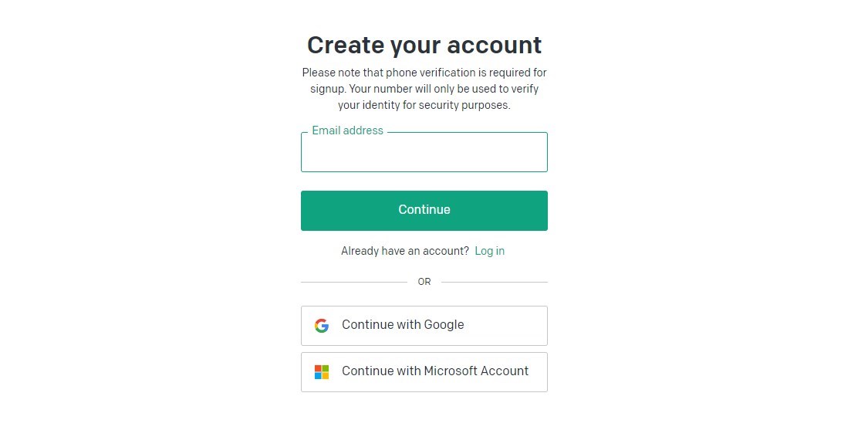Click the green Continue button

click(x=424, y=211)
